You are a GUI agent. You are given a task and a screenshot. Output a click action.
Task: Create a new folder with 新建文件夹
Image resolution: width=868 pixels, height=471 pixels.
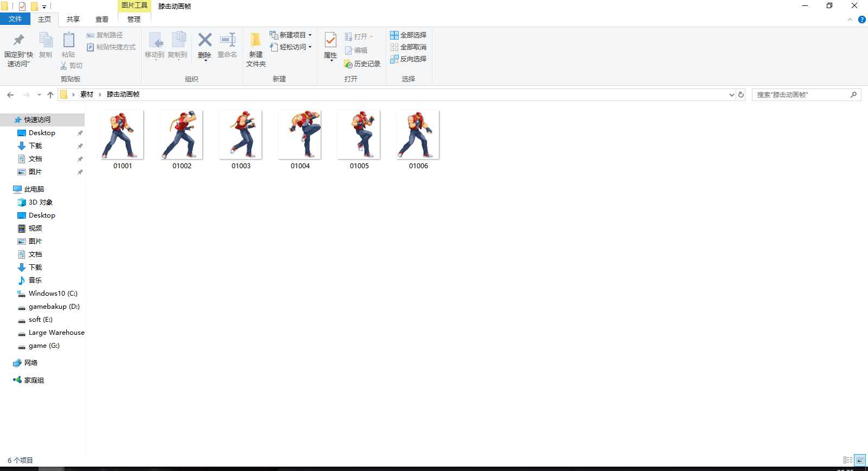[x=256, y=49]
